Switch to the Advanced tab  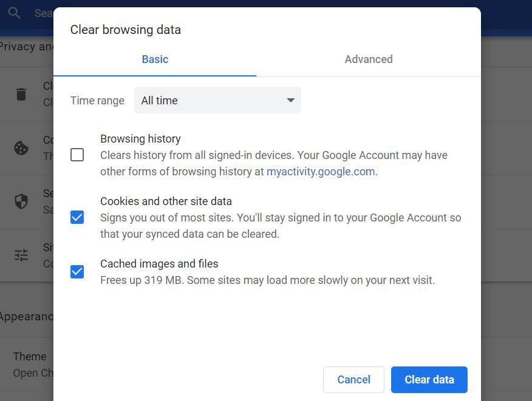tap(368, 59)
